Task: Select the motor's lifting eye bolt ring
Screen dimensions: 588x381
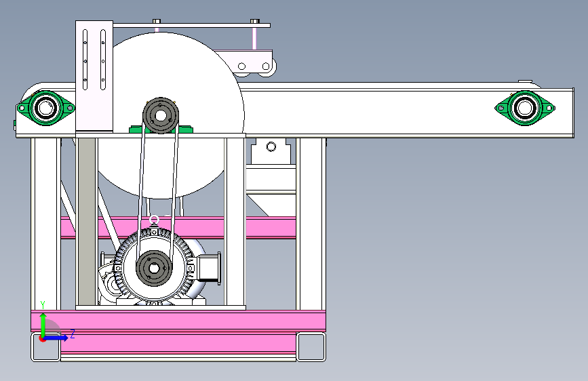Action: coord(154,220)
